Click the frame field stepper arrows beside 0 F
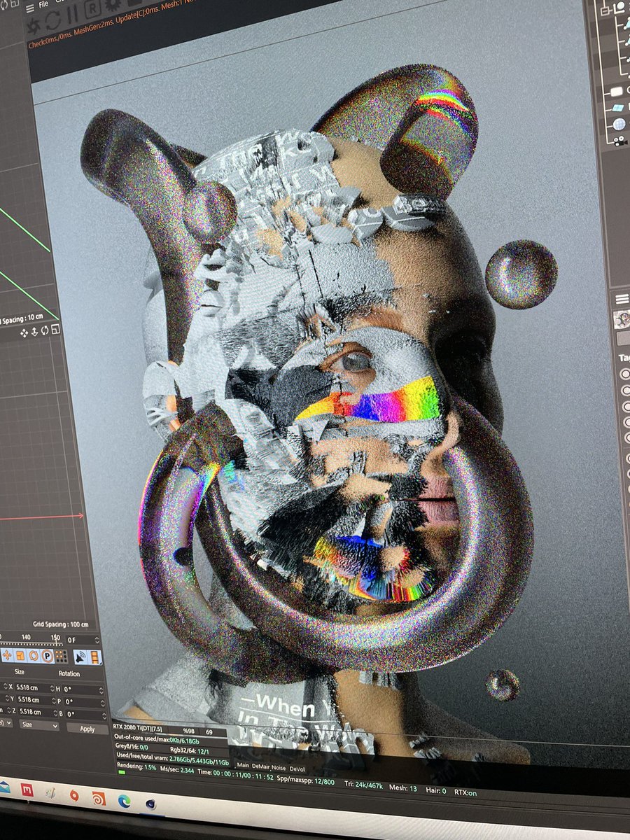 click(x=97, y=640)
